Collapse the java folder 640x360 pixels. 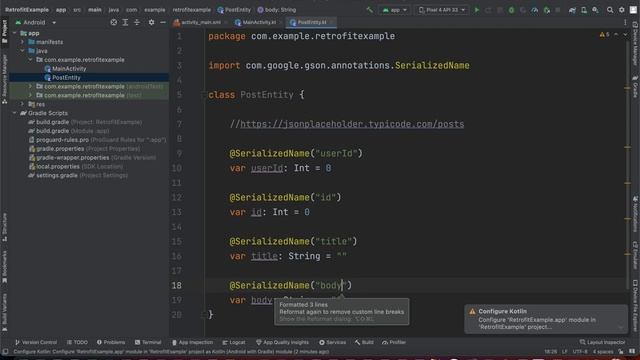(x=22, y=51)
